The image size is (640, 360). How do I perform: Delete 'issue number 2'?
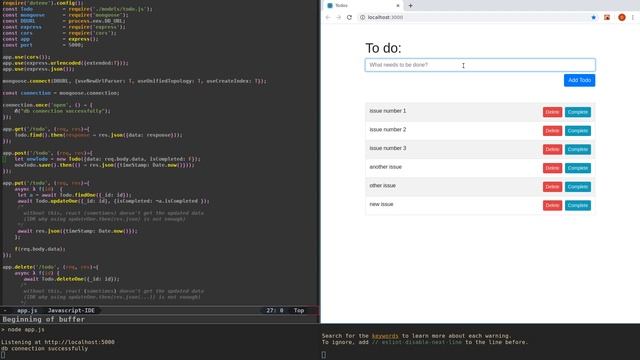(552, 131)
